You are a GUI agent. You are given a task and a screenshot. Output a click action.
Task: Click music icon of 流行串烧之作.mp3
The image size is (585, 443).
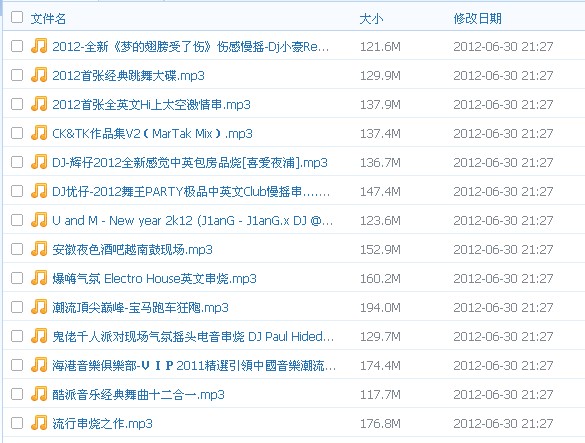[39, 423]
